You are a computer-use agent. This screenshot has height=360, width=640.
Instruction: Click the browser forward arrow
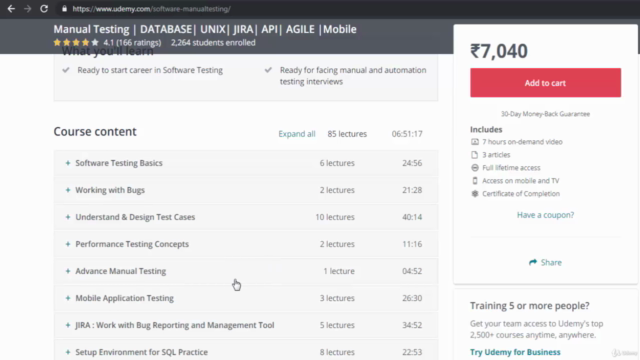pyautogui.click(x=27, y=9)
